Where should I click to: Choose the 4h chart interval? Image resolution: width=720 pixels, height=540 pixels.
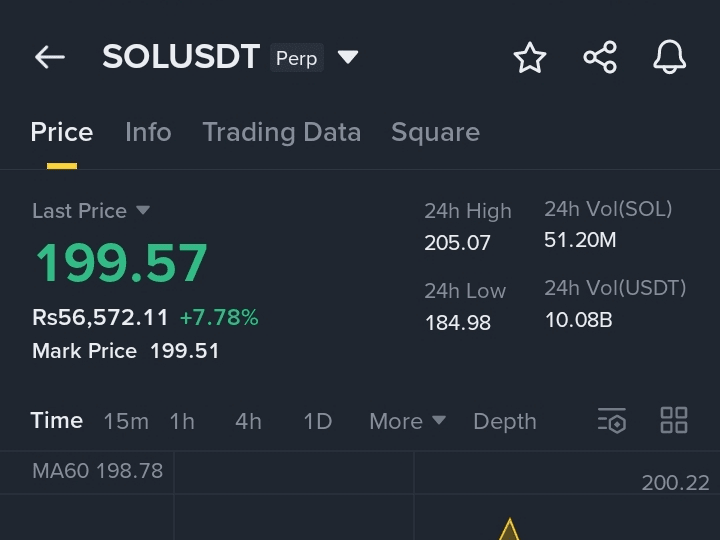tap(248, 422)
